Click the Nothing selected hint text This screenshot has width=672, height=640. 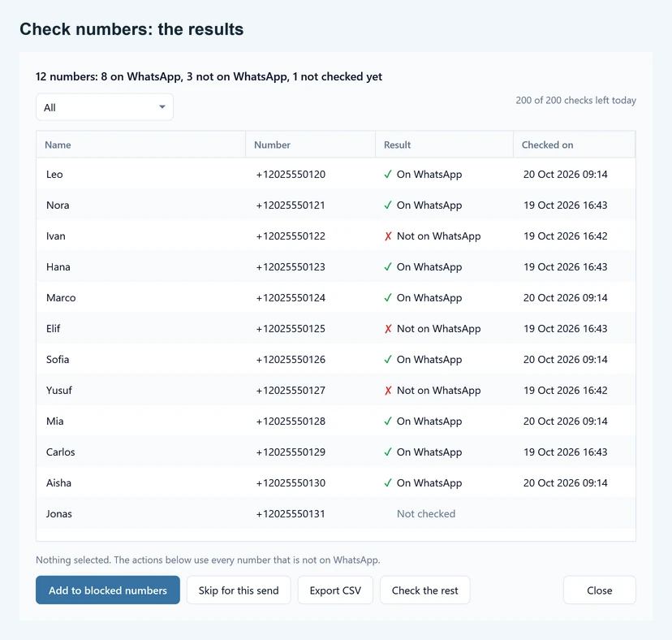pyautogui.click(x=208, y=560)
